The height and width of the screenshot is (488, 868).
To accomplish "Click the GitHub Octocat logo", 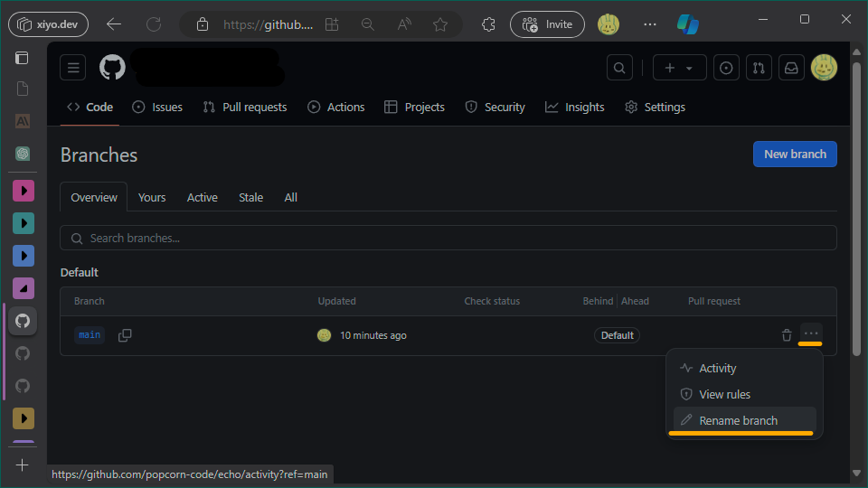I will pos(112,68).
